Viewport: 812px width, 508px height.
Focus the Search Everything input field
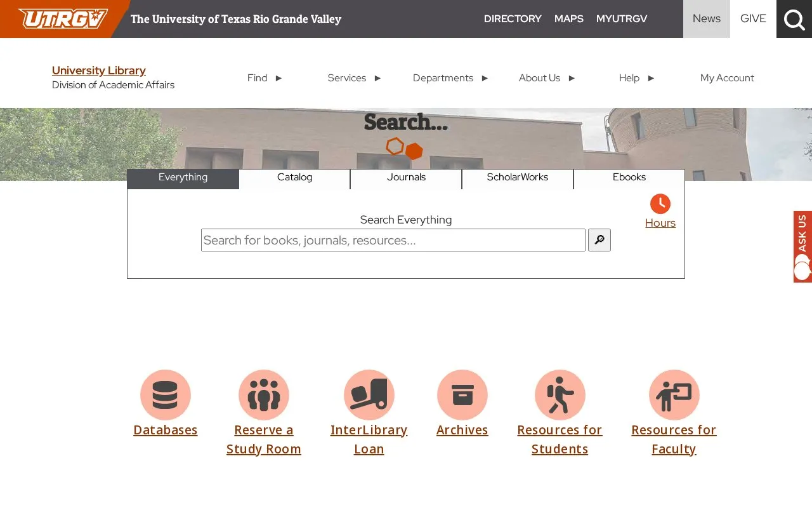pyautogui.click(x=393, y=240)
